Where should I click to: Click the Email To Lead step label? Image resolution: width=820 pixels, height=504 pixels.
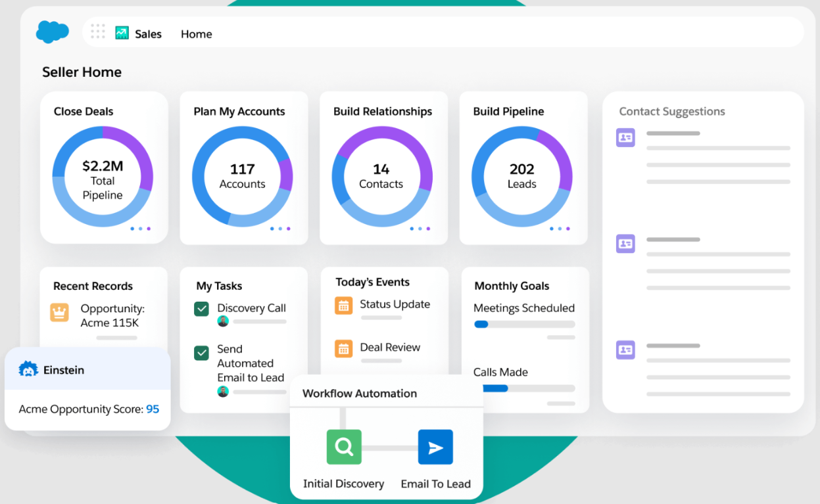click(436, 484)
